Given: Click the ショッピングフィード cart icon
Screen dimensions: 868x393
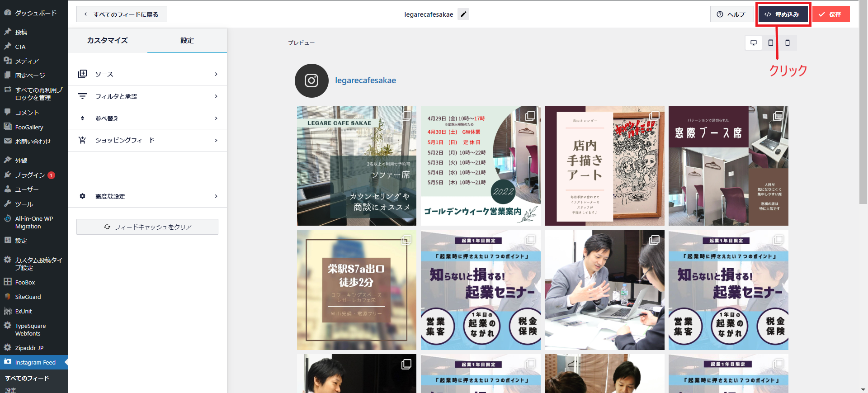Looking at the screenshot, I should (x=82, y=140).
